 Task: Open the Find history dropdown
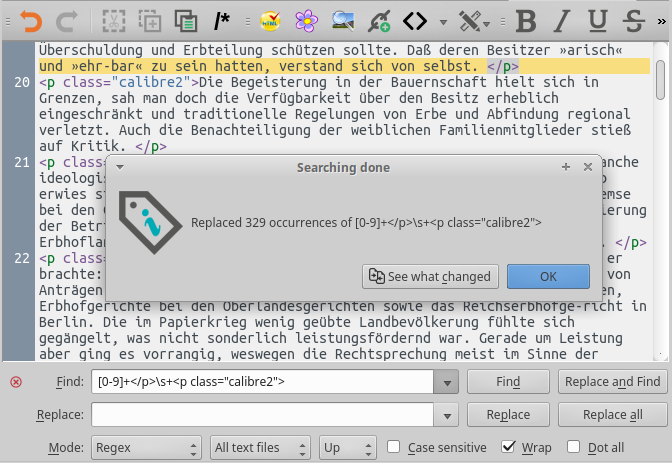tap(447, 382)
